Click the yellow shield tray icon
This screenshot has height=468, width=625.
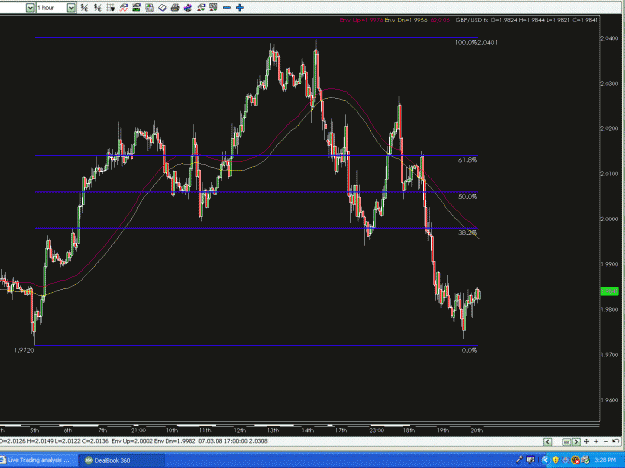coord(555,460)
